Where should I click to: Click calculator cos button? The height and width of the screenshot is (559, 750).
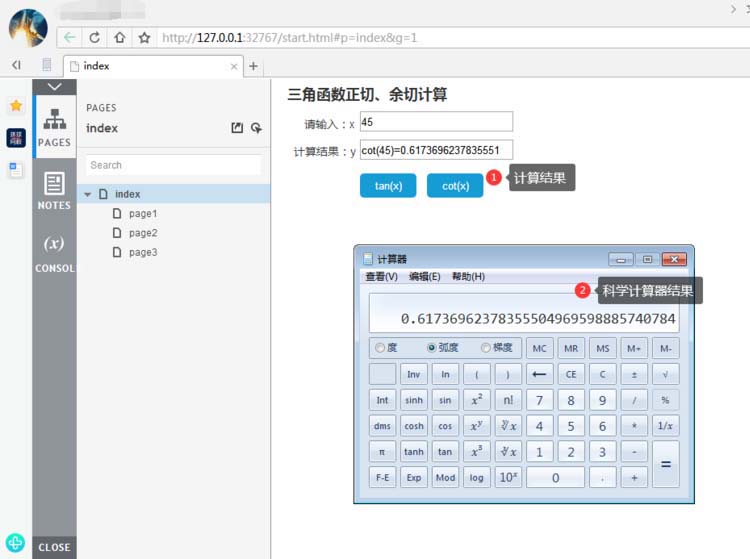(x=445, y=426)
